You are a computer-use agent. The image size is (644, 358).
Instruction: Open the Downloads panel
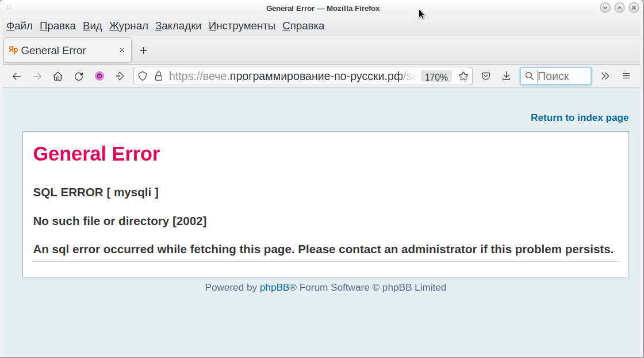[x=507, y=76]
